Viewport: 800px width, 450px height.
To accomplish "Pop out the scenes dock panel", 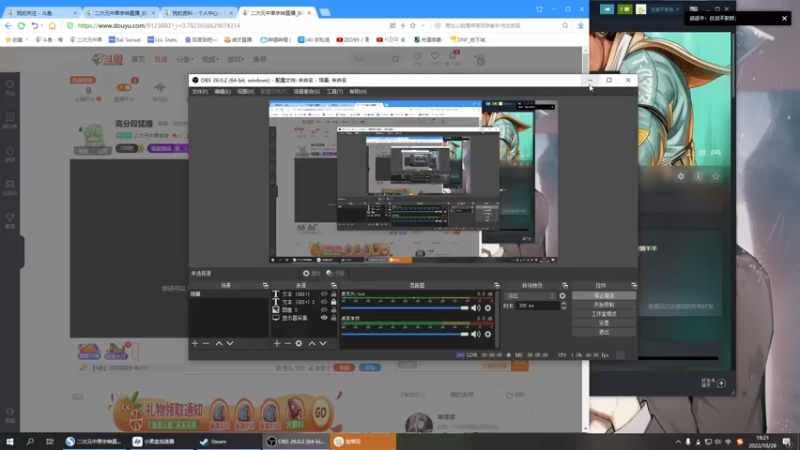I will tap(265, 285).
